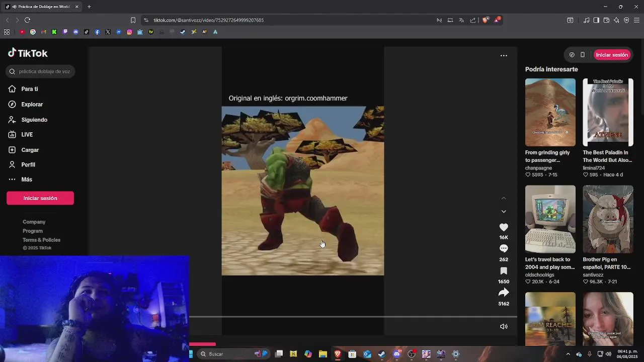
Task: Open the Terms & Policies link
Action: (x=41, y=240)
